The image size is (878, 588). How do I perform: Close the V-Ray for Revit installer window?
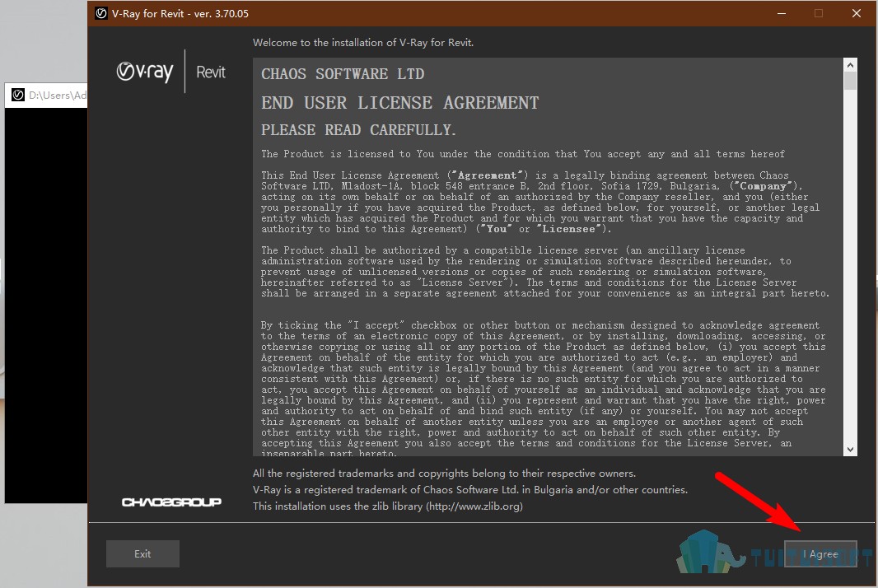tap(856, 13)
